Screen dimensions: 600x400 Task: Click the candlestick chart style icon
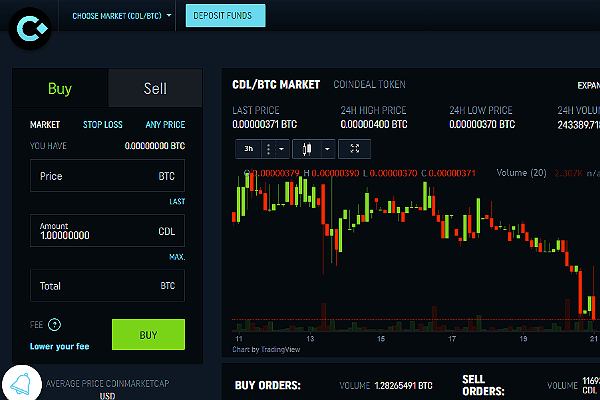(306, 149)
